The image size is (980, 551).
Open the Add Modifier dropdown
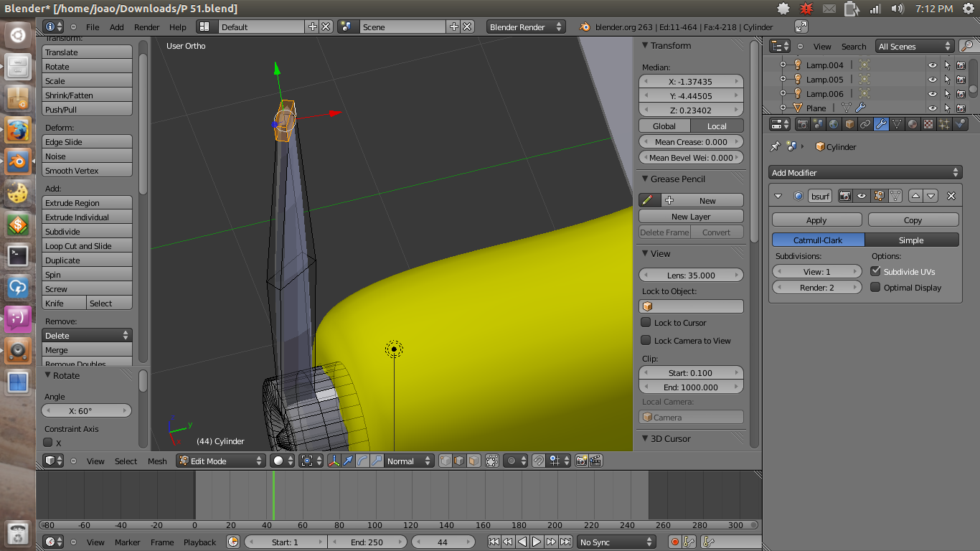[864, 172]
